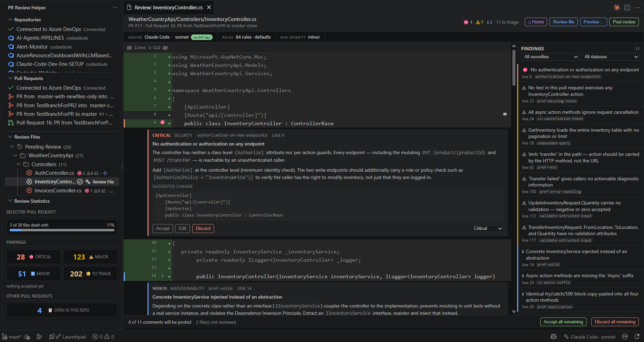Image resolution: width=644 pixels, height=342 pixels.
Task: Select the Review: InventoryController.cs tab
Action: pos(168,7)
